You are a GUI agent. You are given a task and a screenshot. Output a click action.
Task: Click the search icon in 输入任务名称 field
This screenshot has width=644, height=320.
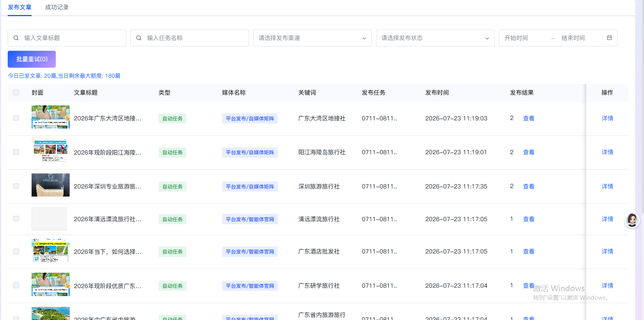point(139,38)
